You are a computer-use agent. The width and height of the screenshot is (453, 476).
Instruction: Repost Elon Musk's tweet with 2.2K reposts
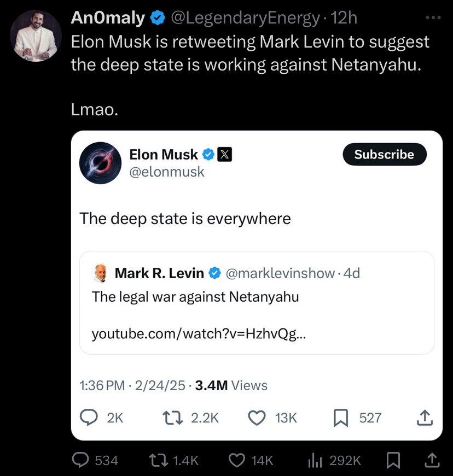tap(190, 418)
